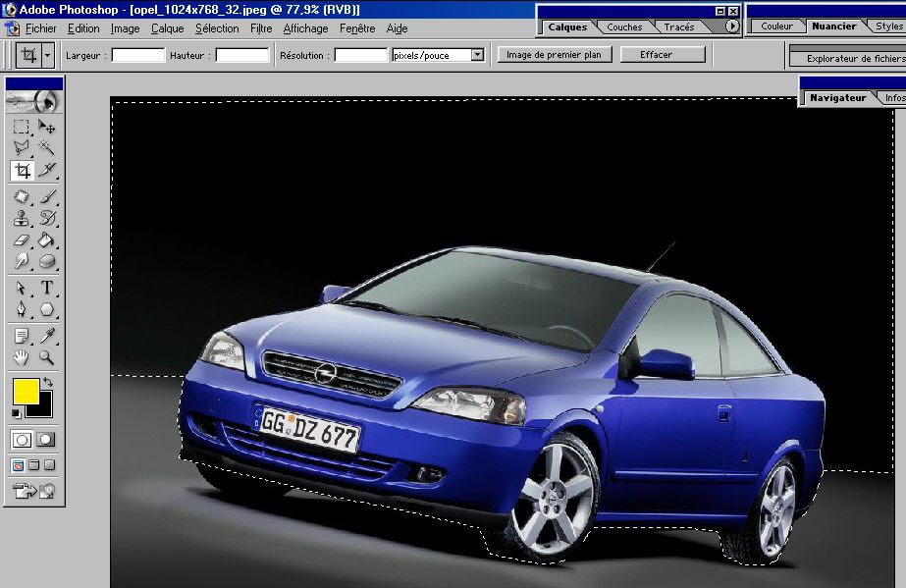Select the Sponge tool

pyautogui.click(x=47, y=261)
